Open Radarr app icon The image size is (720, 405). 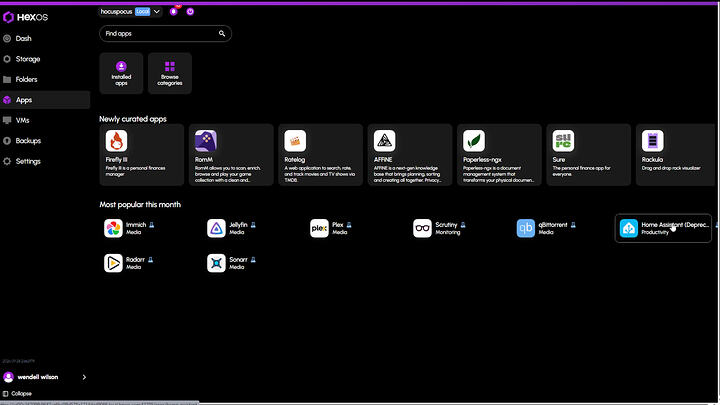click(113, 263)
